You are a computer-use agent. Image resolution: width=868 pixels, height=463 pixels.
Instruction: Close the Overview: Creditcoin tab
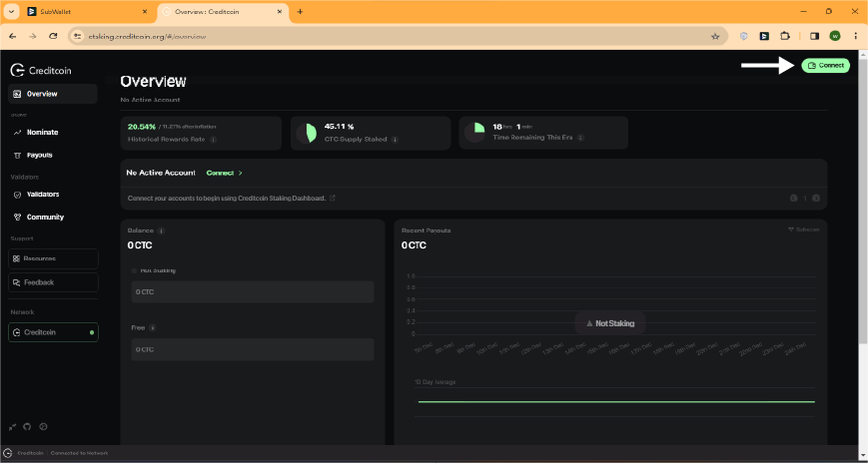pos(280,12)
